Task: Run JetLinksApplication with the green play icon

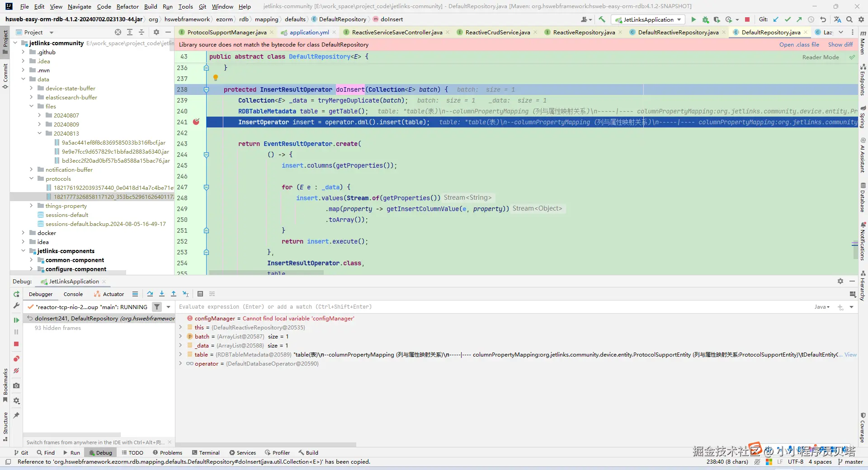Action: [693, 19]
